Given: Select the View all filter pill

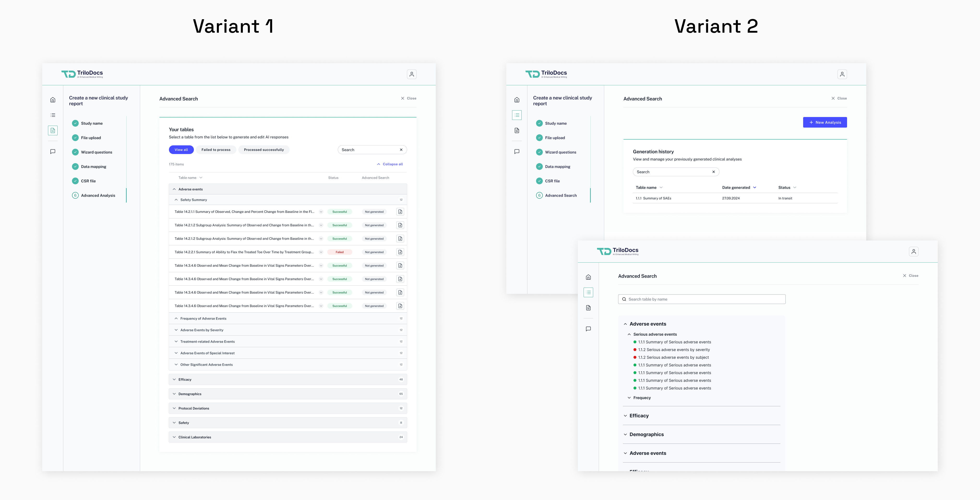Looking at the screenshot, I should pyautogui.click(x=181, y=150).
